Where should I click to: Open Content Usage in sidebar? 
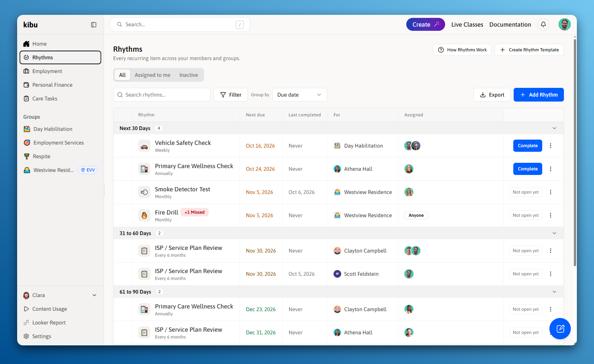tap(60, 309)
